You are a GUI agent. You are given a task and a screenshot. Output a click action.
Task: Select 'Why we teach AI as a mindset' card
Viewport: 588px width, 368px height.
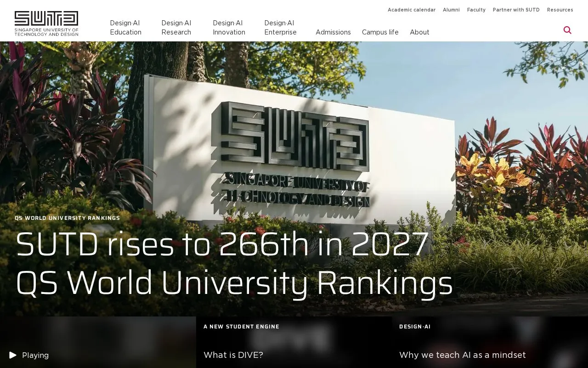(x=490, y=342)
